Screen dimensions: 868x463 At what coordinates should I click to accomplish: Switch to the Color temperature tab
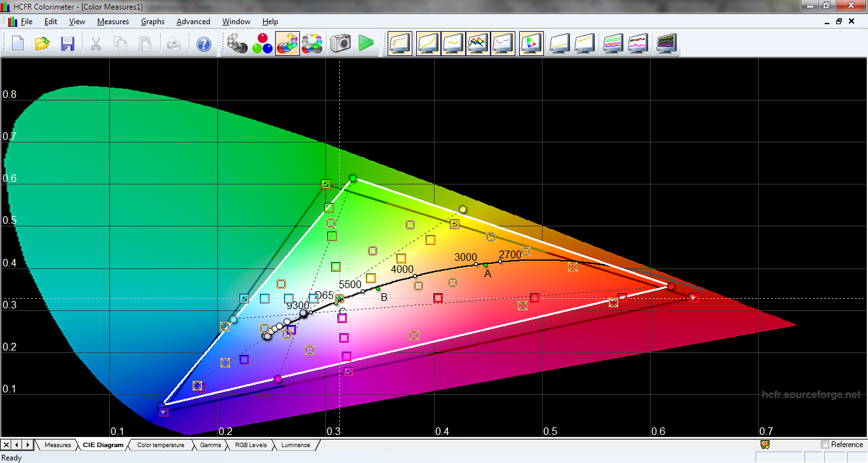[160, 445]
